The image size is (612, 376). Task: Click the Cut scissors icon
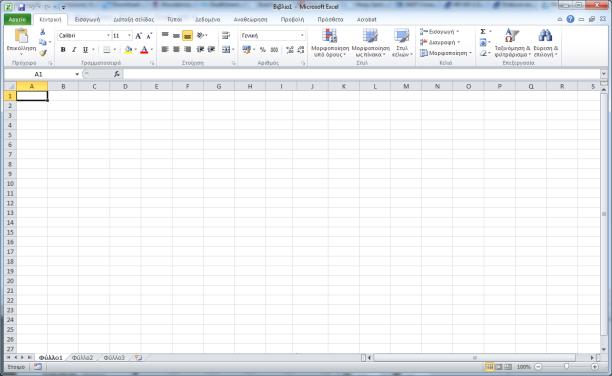pyautogui.click(x=43, y=32)
